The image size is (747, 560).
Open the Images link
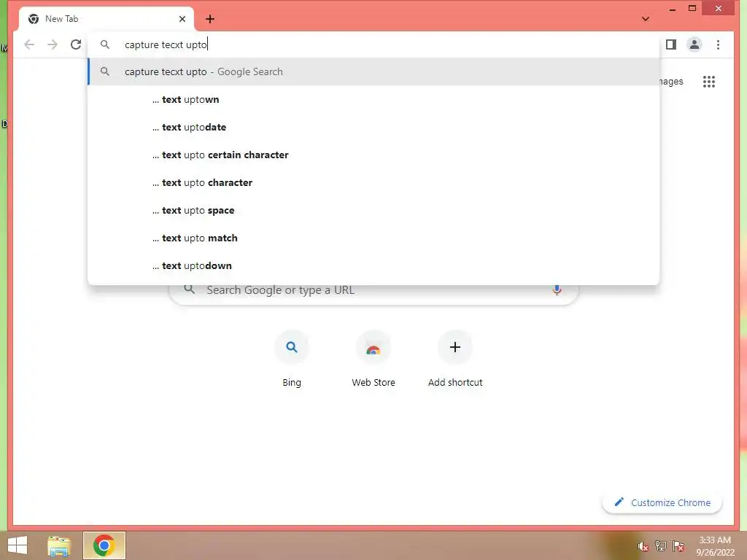(672, 82)
